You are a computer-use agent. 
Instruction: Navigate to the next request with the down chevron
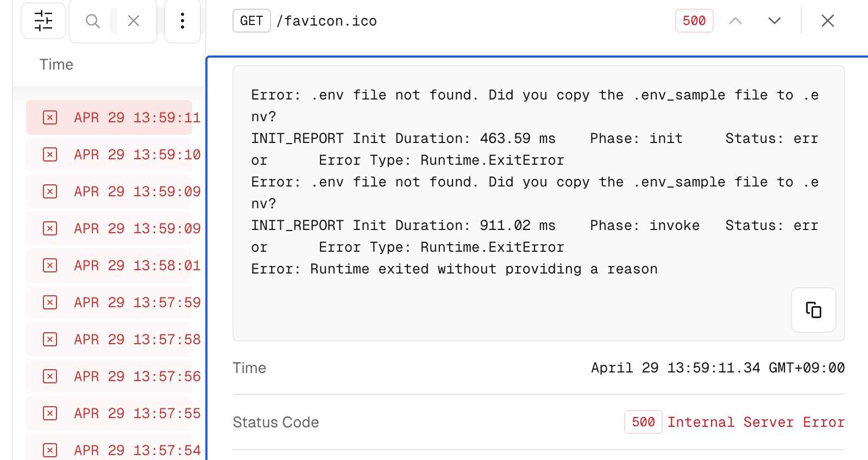click(x=775, y=21)
